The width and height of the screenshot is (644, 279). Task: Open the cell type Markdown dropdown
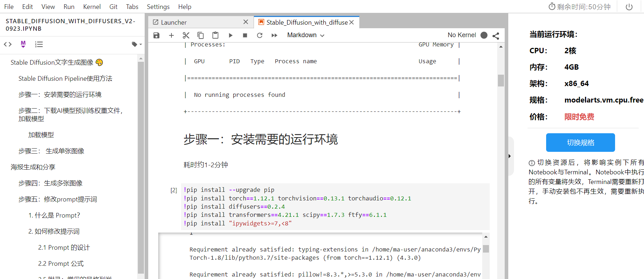coord(306,35)
